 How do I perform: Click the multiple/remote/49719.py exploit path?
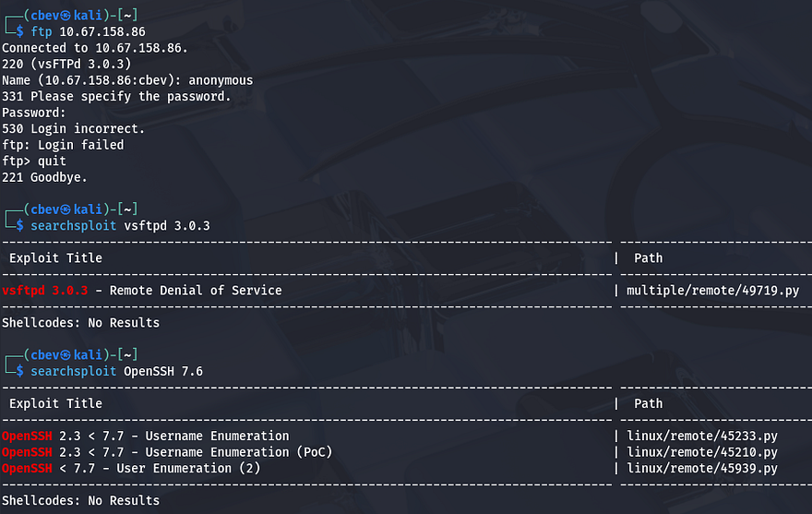pos(712,290)
